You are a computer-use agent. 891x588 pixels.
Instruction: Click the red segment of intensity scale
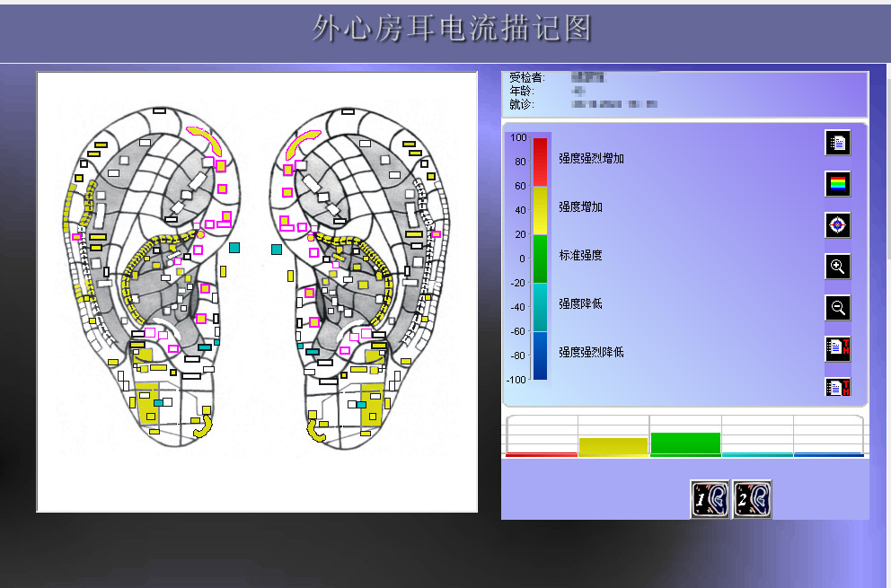[x=540, y=162]
